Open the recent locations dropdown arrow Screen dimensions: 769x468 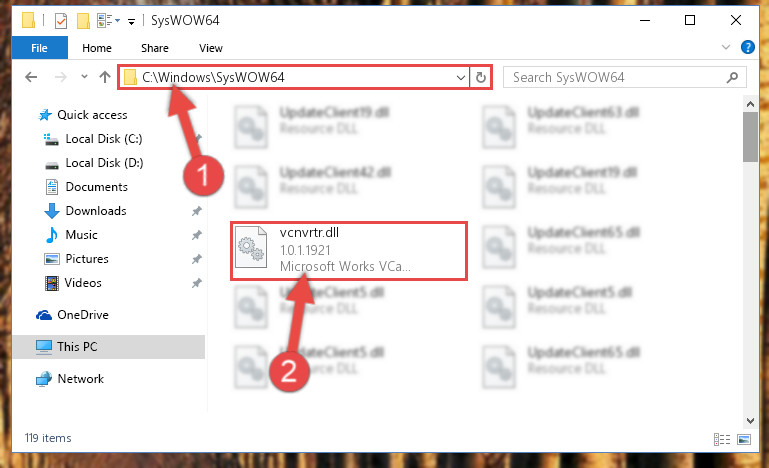[84, 77]
